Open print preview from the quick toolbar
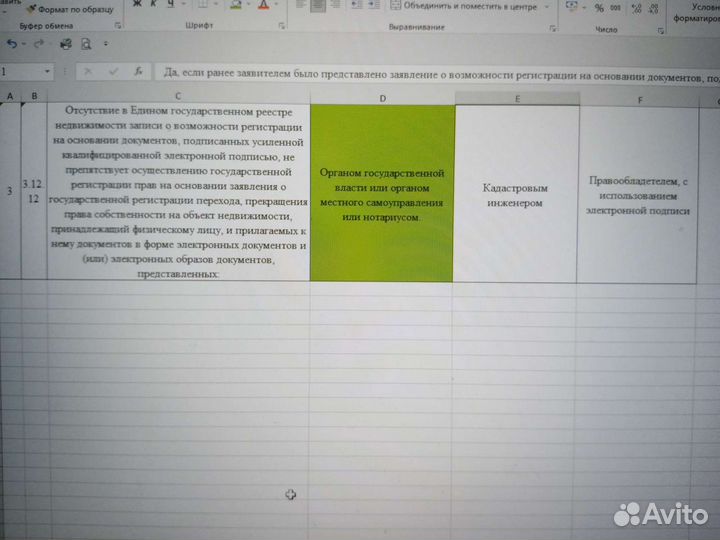The height and width of the screenshot is (540, 720). click(86, 44)
